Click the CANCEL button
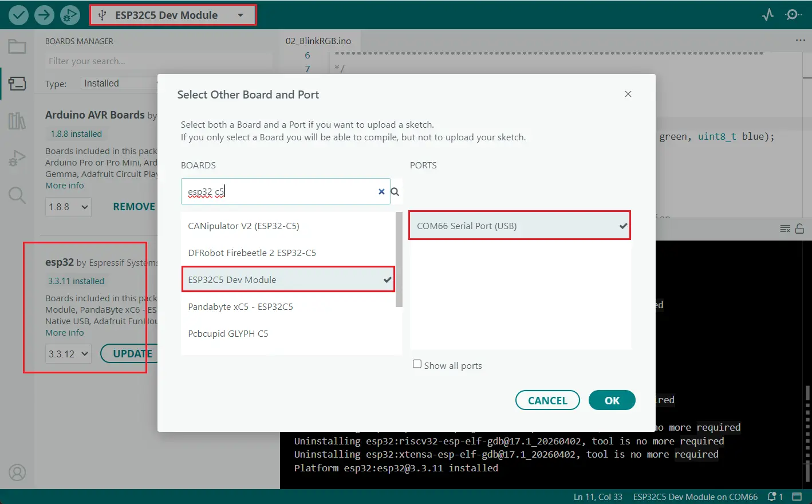Screen dimensions: 812x504 pyautogui.click(x=547, y=400)
